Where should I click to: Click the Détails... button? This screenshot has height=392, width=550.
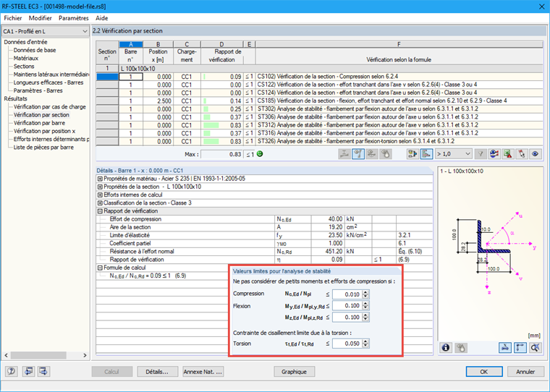tap(157, 372)
